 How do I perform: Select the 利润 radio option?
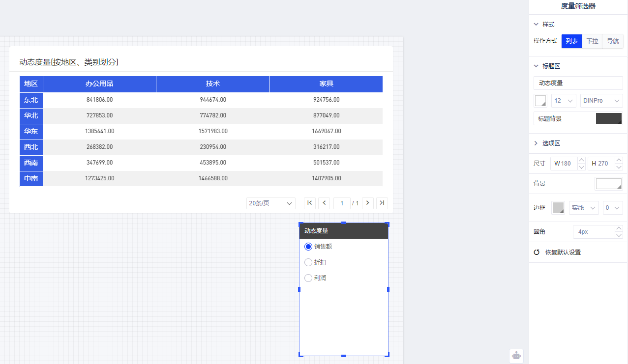point(308,278)
